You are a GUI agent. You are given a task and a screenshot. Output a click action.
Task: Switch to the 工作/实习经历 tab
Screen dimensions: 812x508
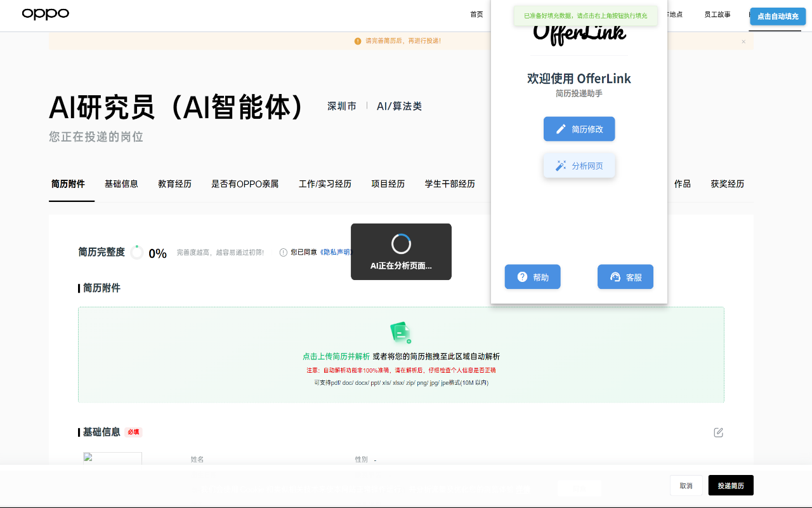point(325,184)
